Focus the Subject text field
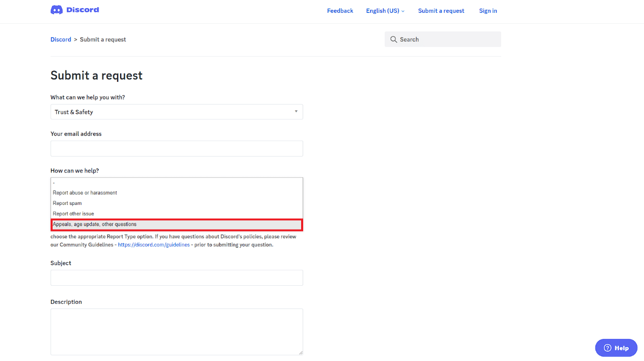644x361 pixels. click(x=176, y=278)
